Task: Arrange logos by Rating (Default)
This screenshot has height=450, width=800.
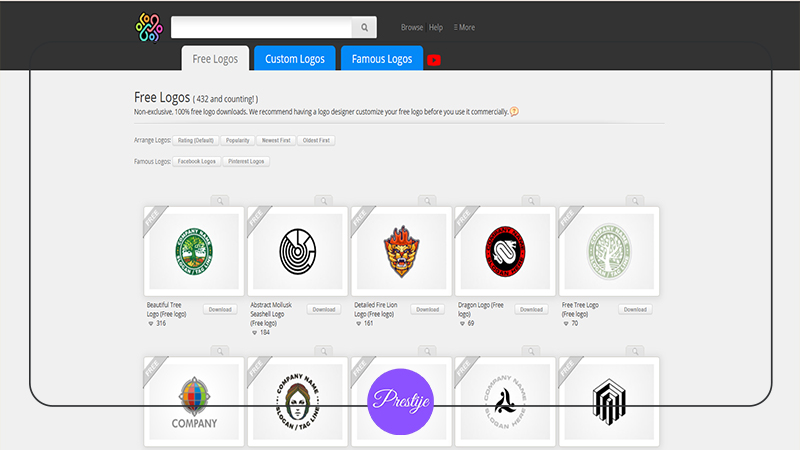Action: (x=196, y=140)
